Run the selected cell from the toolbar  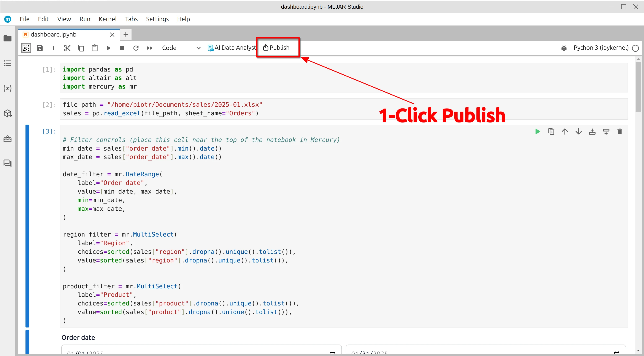[x=108, y=48]
